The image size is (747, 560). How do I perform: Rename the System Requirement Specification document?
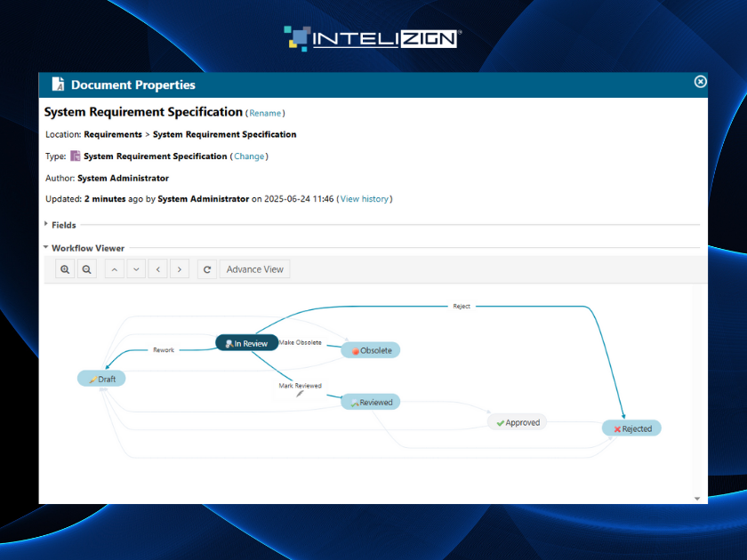click(265, 113)
